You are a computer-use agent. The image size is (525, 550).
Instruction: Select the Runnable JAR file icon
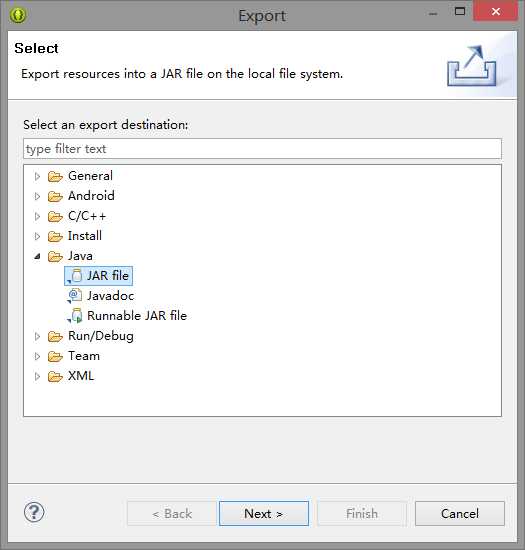point(75,316)
